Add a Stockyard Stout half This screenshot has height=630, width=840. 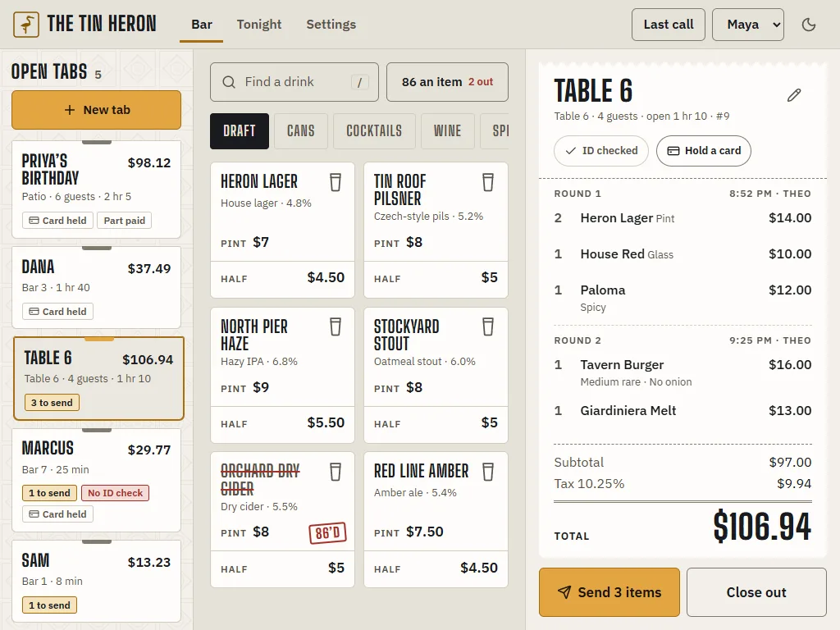(x=436, y=424)
